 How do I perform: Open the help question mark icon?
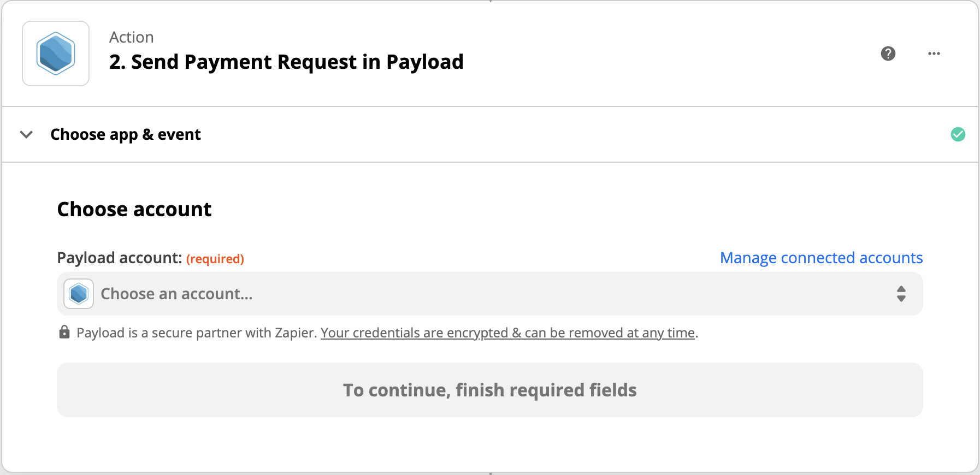888,54
